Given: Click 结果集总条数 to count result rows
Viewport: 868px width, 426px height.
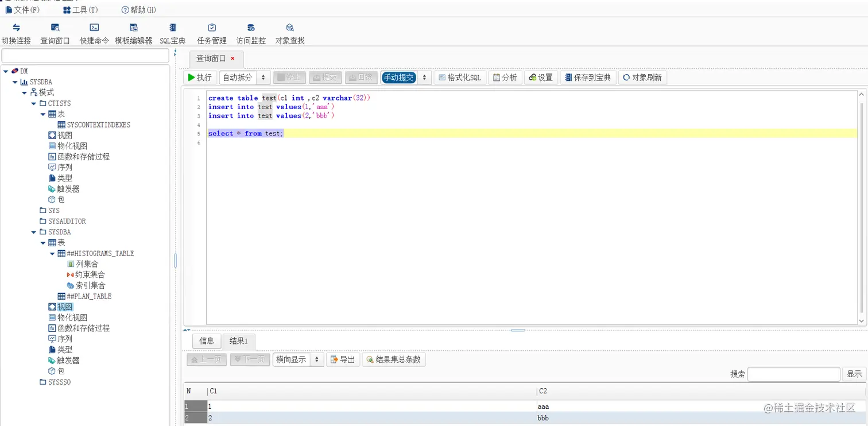Looking at the screenshot, I should click(x=394, y=359).
